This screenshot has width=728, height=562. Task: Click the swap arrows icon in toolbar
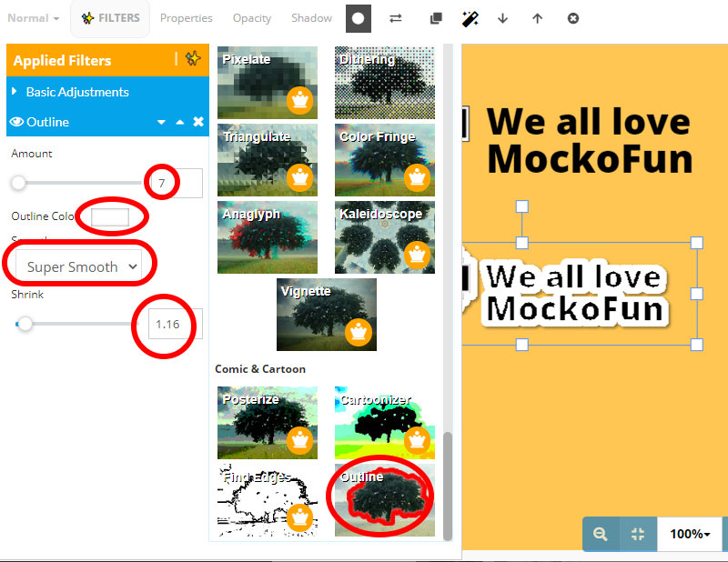(x=396, y=18)
